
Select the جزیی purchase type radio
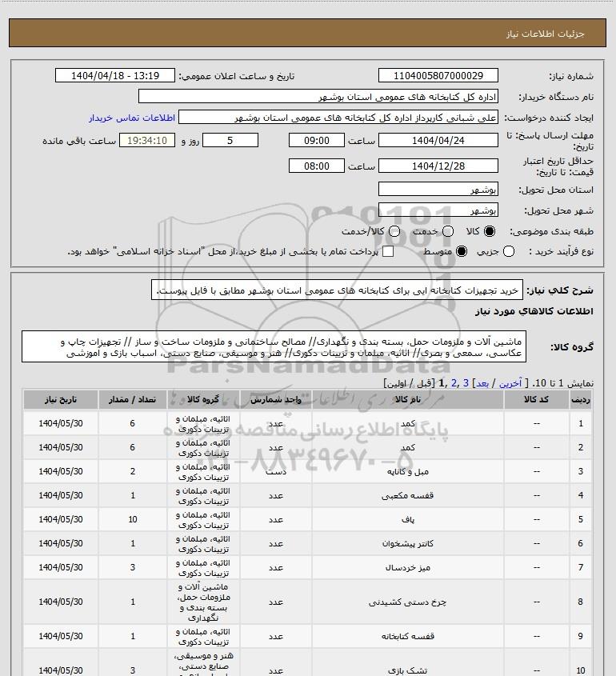[x=509, y=251]
